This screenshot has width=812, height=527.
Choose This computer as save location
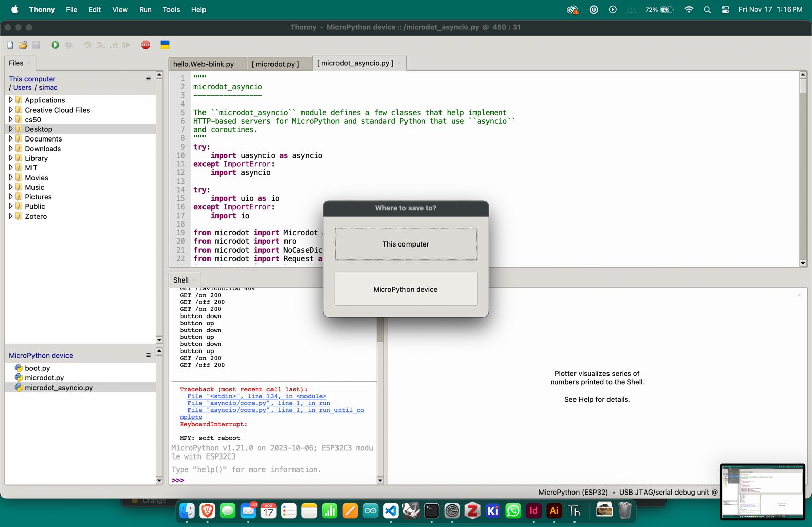(x=406, y=244)
